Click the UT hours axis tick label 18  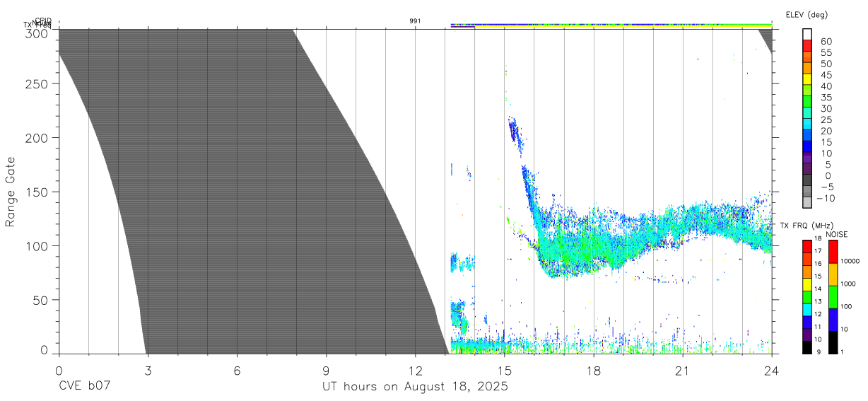[593, 370]
